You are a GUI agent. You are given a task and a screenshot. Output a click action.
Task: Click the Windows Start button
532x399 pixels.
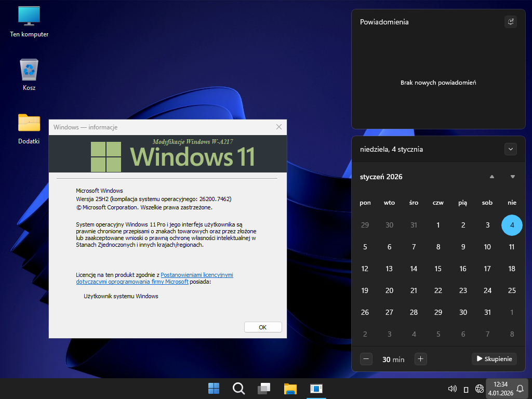coord(214,389)
